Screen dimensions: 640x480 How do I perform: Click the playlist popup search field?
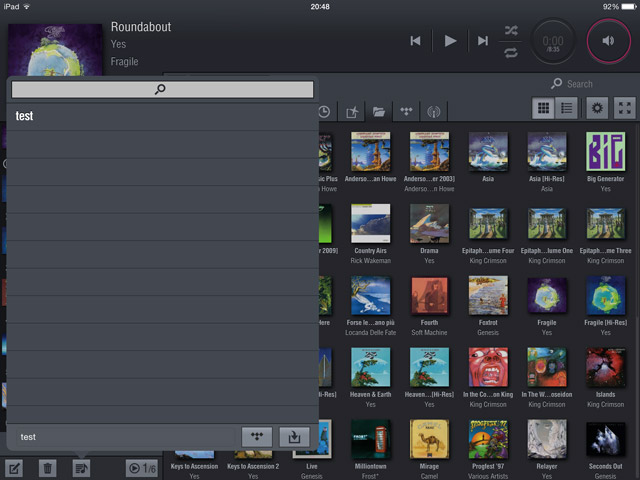[162, 90]
